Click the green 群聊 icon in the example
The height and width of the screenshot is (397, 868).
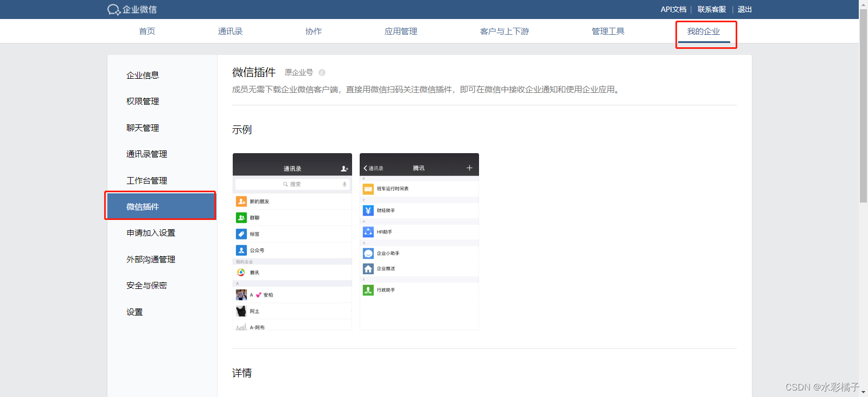coord(241,218)
